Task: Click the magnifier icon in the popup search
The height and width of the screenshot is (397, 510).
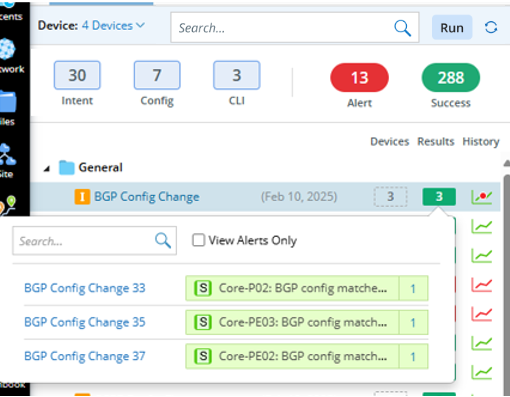Action: [x=163, y=240]
